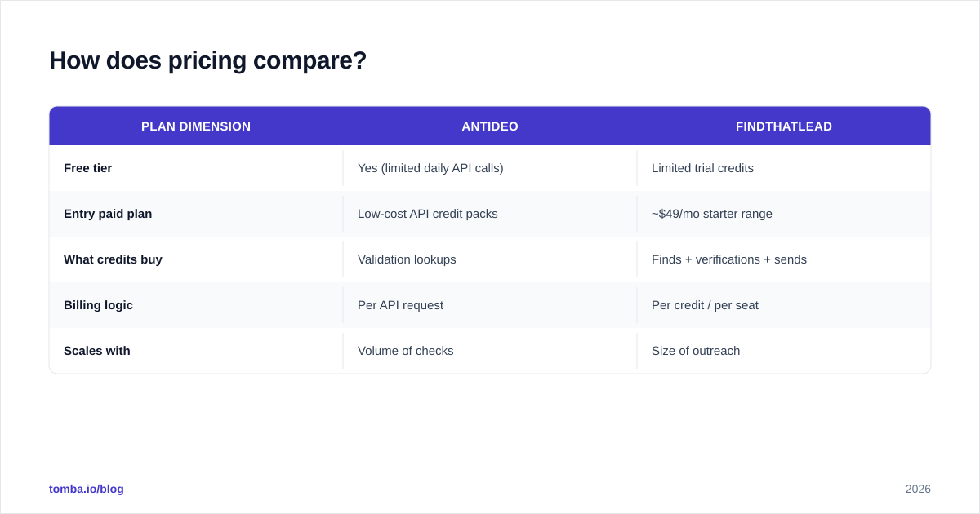Click the "Scales with" row label
This screenshot has height=514, width=980.
pos(97,351)
